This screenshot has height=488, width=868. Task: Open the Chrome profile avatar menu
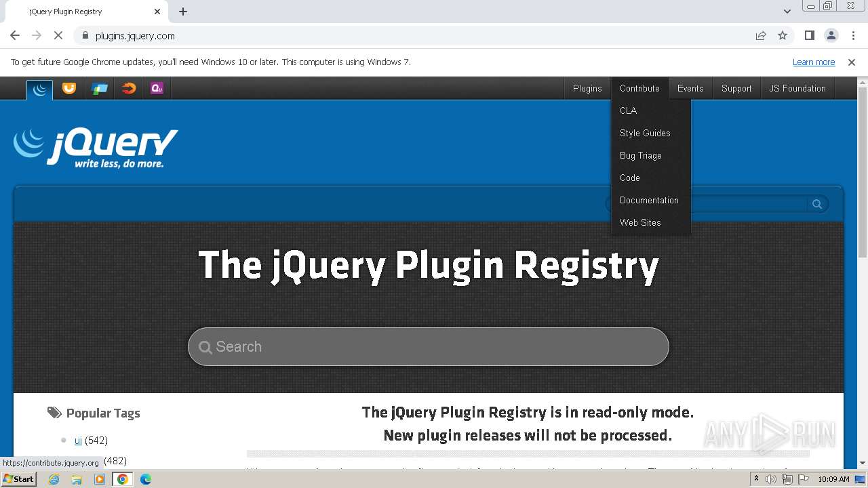(x=831, y=36)
